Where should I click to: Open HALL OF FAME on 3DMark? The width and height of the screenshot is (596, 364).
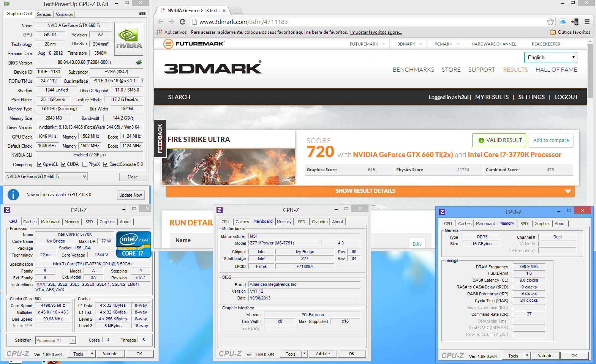(x=556, y=69)
